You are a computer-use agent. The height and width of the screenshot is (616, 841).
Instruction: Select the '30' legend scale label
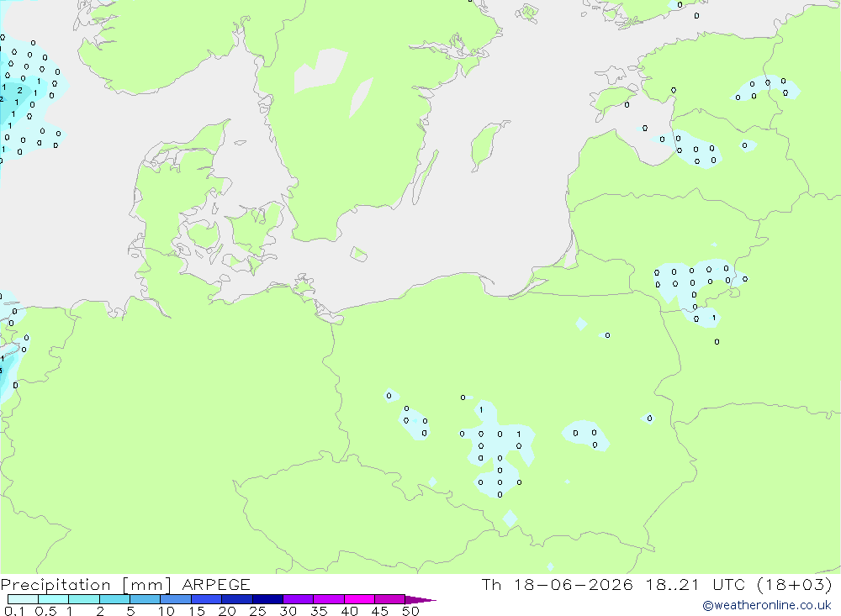[288, 611]
